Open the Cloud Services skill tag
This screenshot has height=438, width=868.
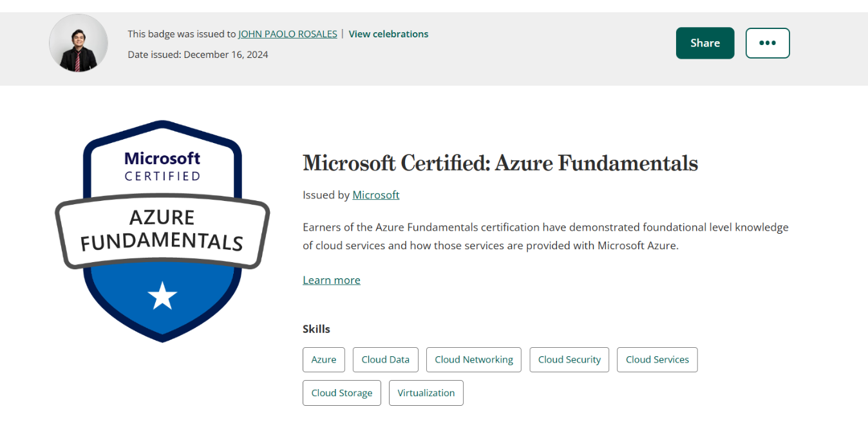pos(657,359)
